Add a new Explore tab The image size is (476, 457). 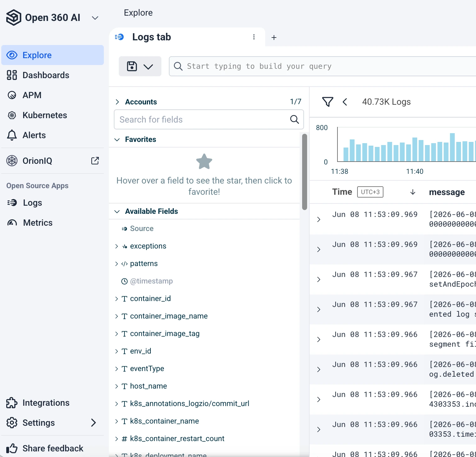[274, 38]
